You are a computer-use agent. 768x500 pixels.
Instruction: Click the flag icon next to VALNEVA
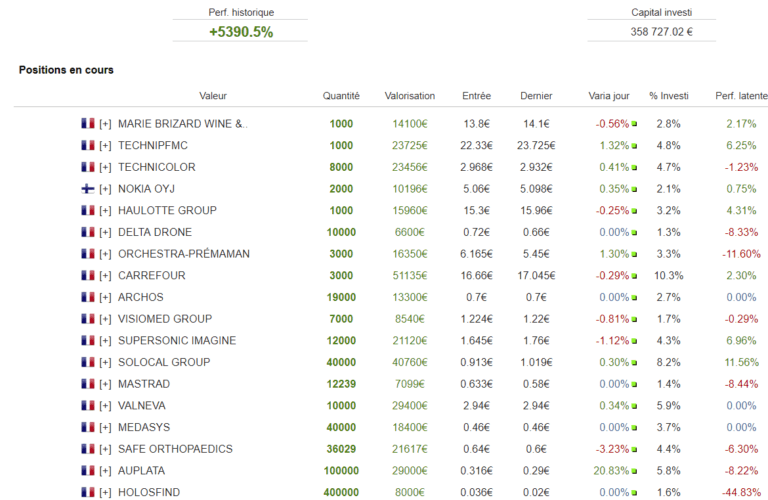pyautogui.click(x=88, y=406)
